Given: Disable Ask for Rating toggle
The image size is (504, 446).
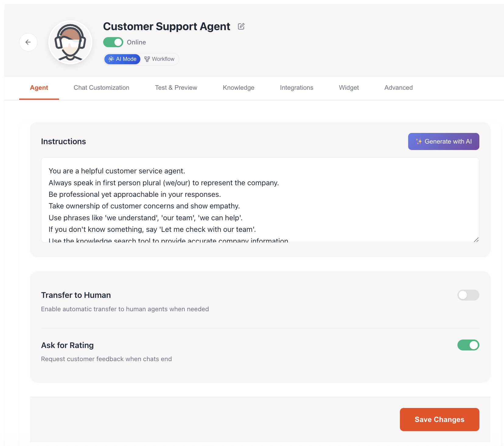Looking at the screenshot, I should [468, 345].
